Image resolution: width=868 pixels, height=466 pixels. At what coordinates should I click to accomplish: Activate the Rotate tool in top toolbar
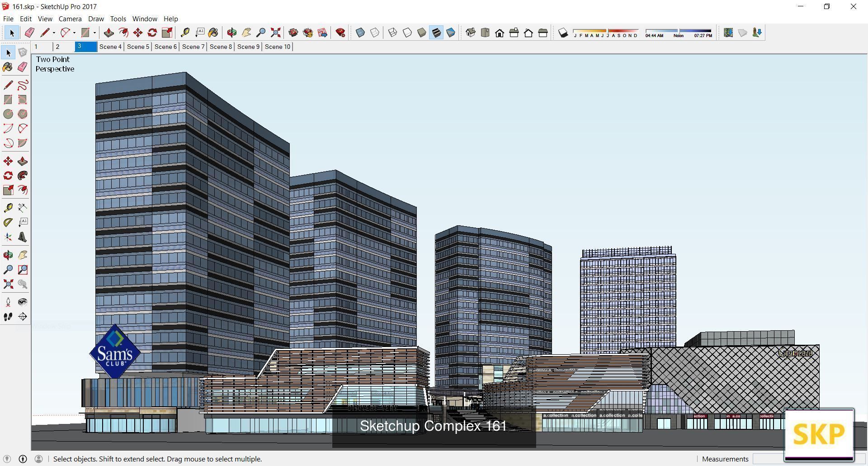(x=152, y=33)
